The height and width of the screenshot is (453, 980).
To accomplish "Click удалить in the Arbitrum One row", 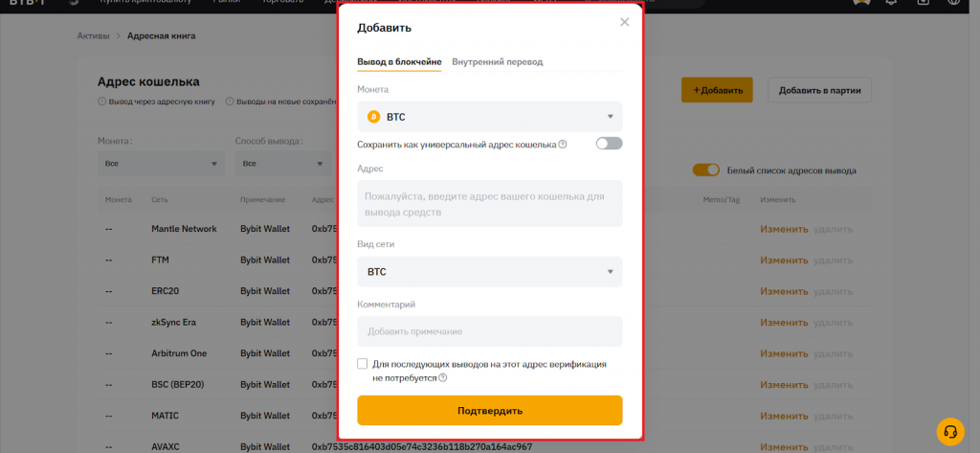I will (834, 353).
